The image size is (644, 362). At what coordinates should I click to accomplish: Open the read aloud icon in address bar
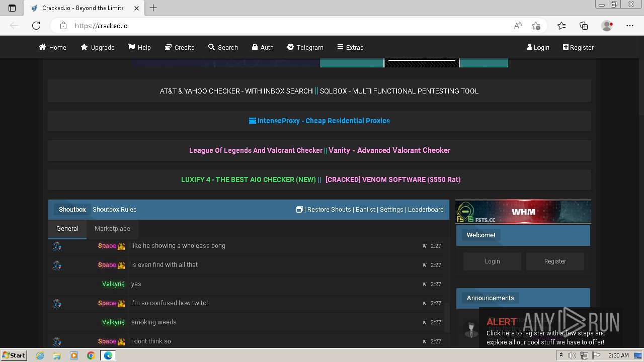pos(518,26)
